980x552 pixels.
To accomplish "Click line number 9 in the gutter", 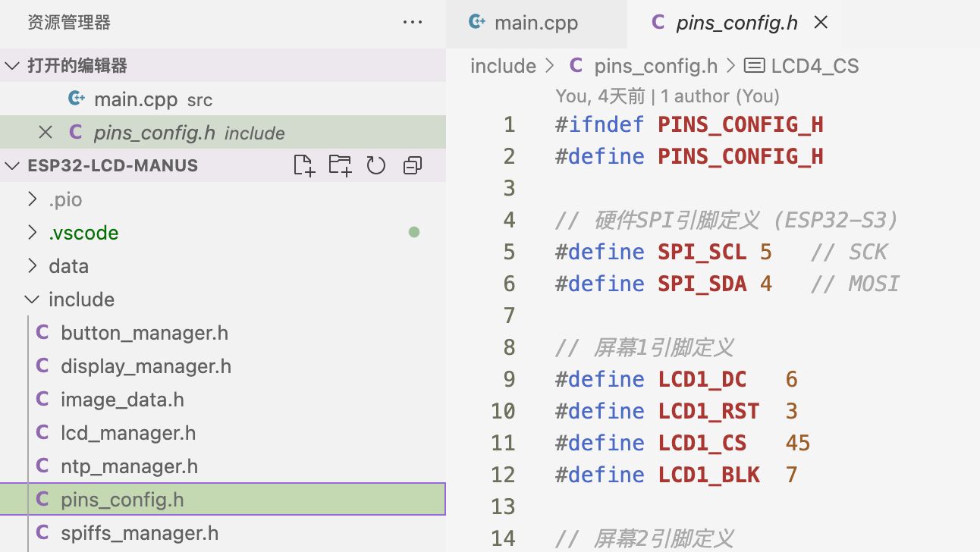I will coord(509,379).
